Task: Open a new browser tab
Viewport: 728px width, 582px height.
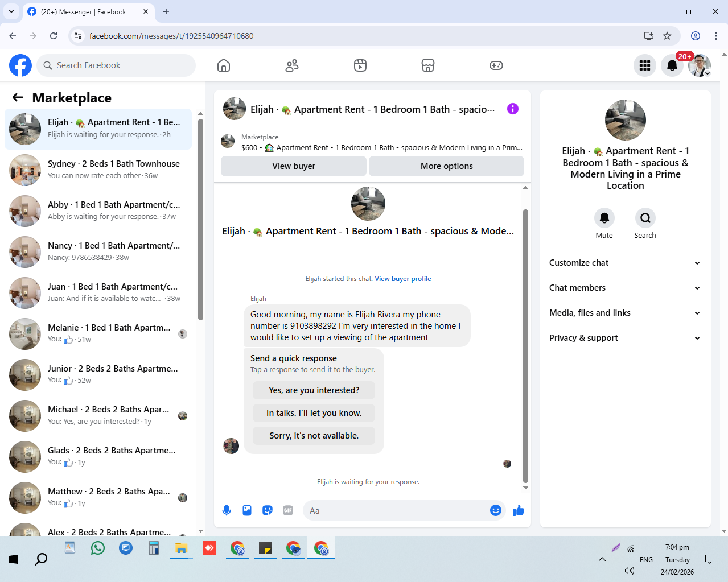Action: point(166,11)
